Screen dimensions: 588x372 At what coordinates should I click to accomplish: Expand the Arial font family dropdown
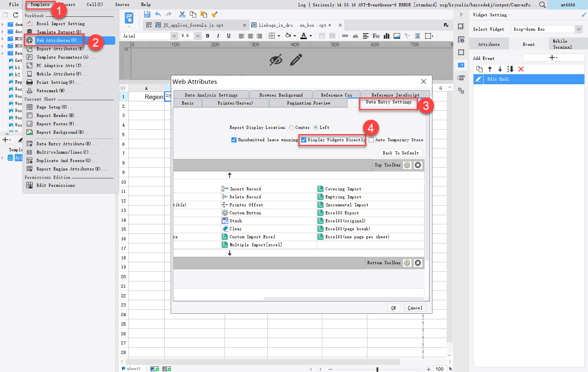[174, 36]
